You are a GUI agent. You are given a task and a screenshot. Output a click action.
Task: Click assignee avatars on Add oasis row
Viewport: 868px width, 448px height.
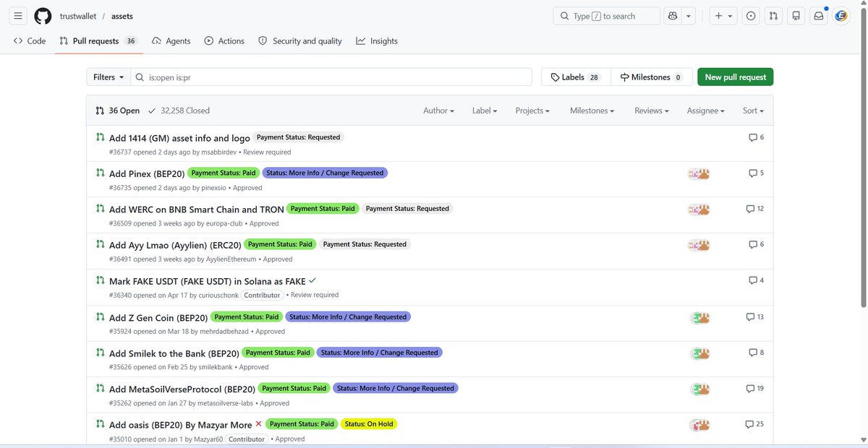click(x=699, y=425)
